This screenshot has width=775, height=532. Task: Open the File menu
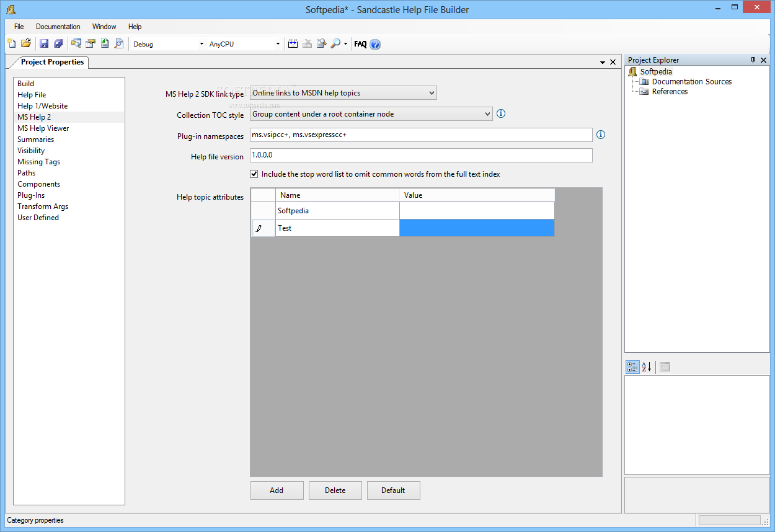(x=19, y=27)
